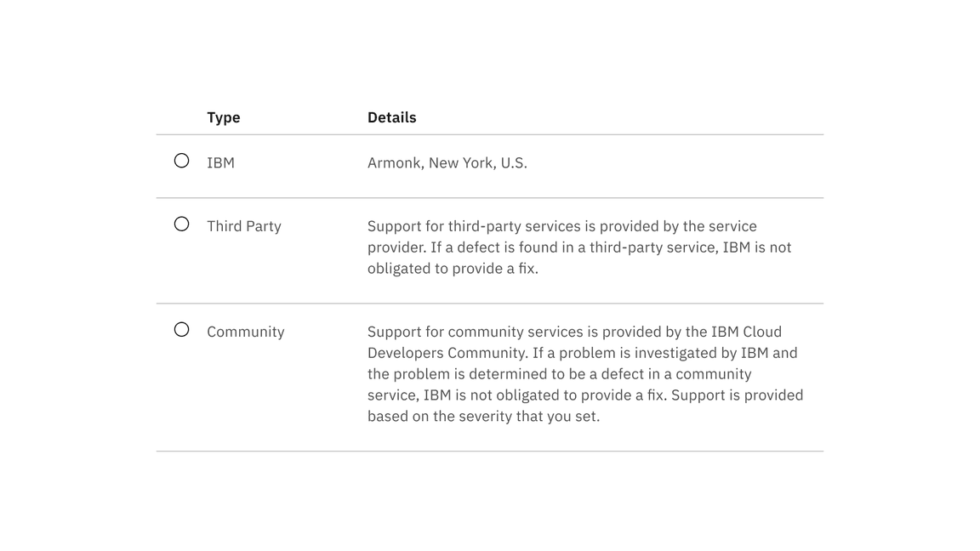Click the line starting 'Developers Community. If a problem'
The height and width of the screenshot is (551, 980).
583,353
